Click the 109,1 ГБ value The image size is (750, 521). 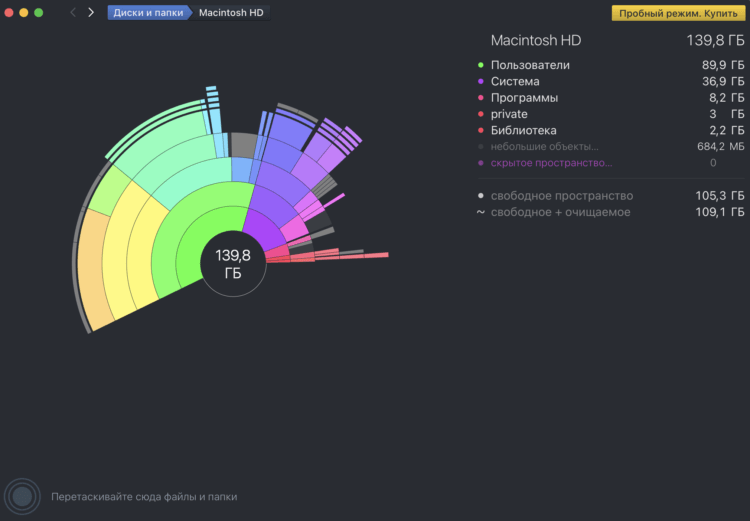pos(720,212)
